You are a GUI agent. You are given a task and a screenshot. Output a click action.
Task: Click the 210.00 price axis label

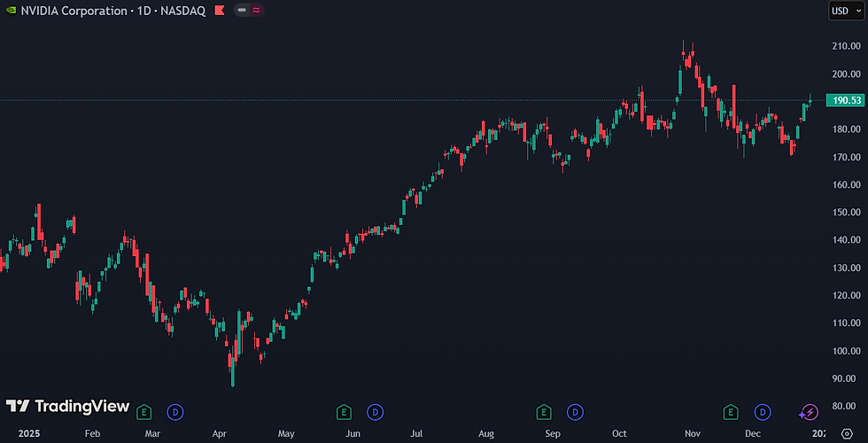[847, 46]
